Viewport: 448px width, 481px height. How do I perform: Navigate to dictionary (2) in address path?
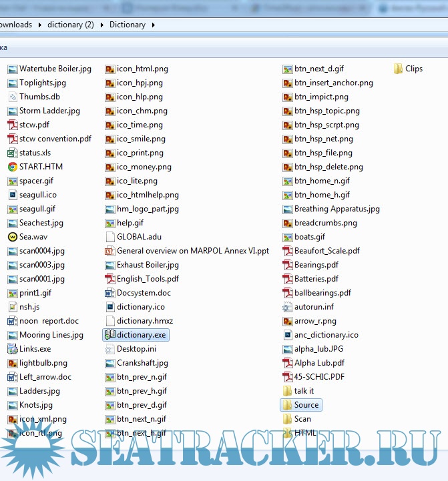pyautogui.click(x=70, y=25)
